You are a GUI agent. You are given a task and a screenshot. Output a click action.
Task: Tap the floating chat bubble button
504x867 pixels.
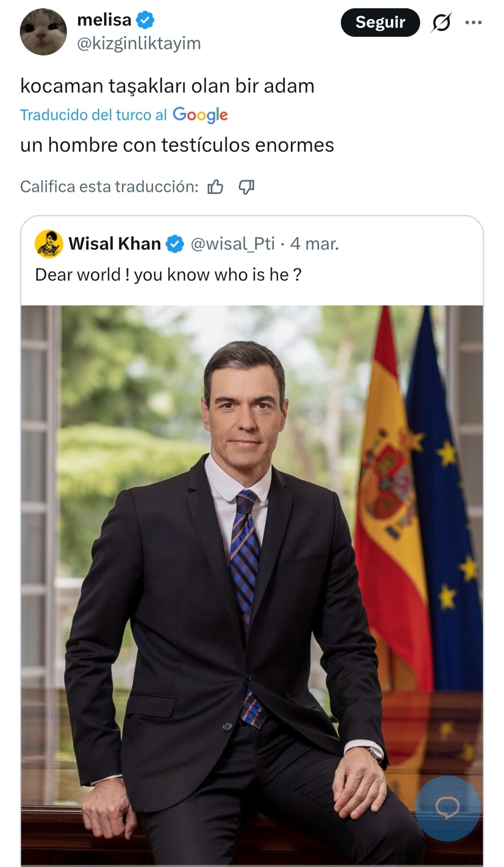tap(447, 808)
